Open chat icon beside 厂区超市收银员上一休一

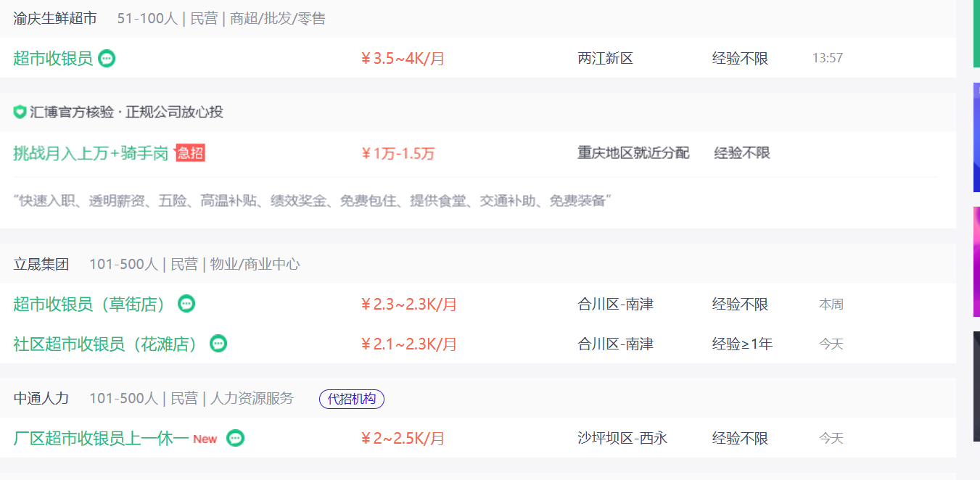[235, 438]
